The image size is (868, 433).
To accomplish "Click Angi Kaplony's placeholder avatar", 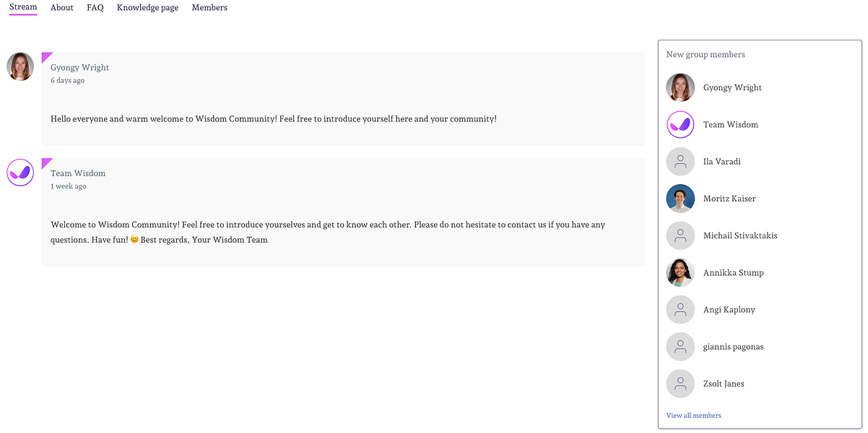I will (x=680, y=310).
